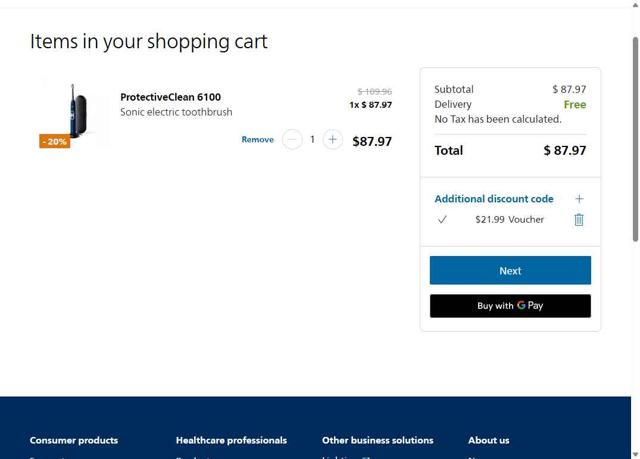
Task: Open Other business solutions footer section
Action: pos(377,440)
